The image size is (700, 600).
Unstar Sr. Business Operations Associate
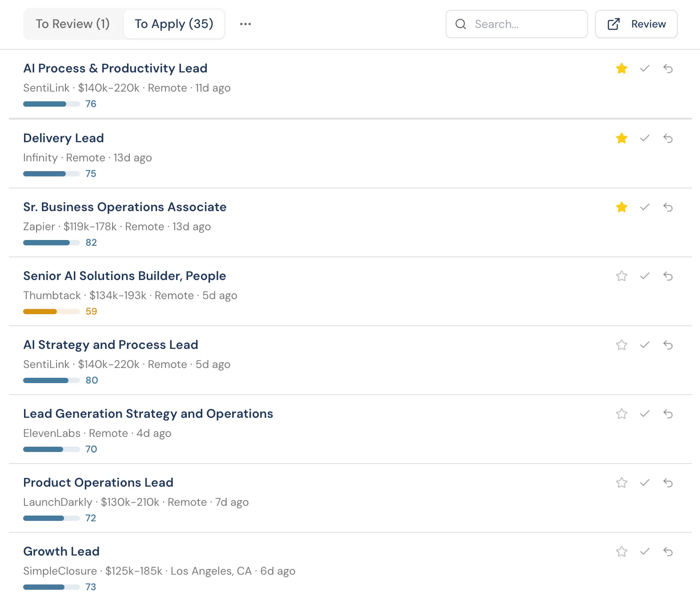[x=622, y=207]
